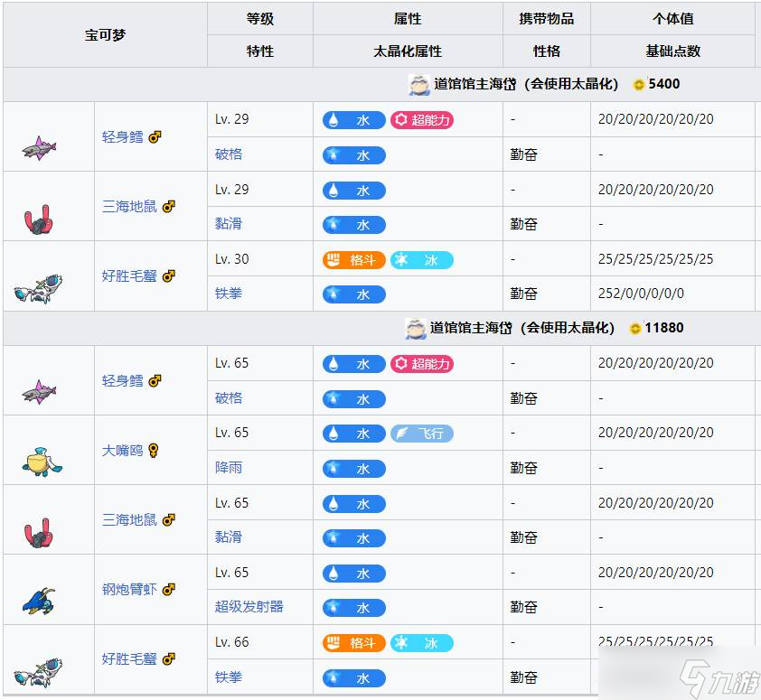
Task: Click the gym leader 海岱 portrait beside 5400
Action: (418, 84)
